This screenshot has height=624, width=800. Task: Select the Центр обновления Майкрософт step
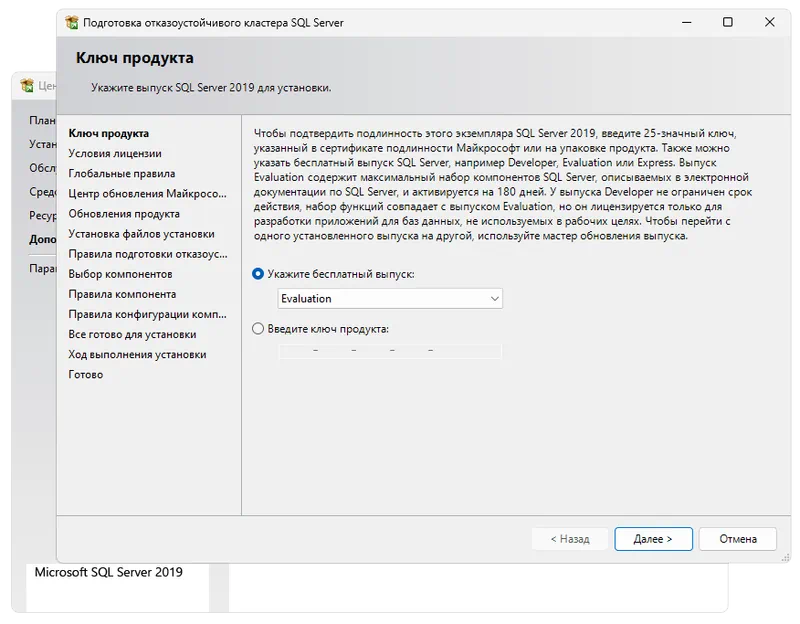[x=147, y=193]
